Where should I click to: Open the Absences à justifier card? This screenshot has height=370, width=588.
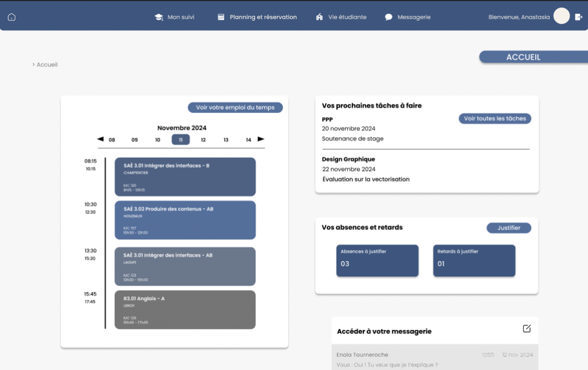click(x=377, y=261)
